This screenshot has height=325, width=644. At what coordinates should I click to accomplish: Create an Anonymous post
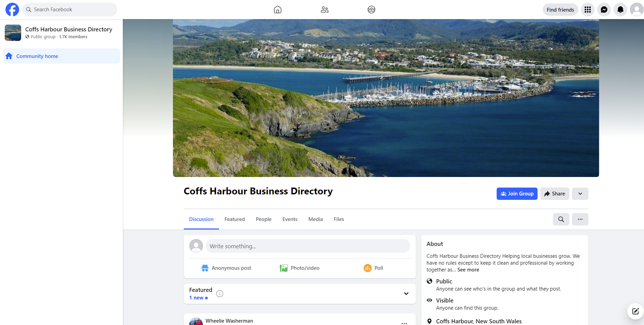click(x=226, y=268)
